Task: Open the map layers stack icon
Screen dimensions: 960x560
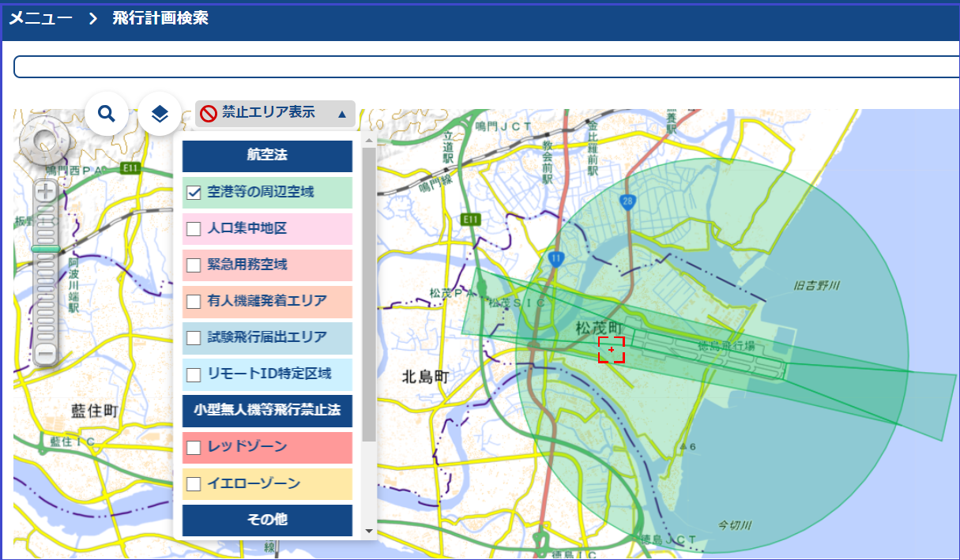Action: click(160, 114)
